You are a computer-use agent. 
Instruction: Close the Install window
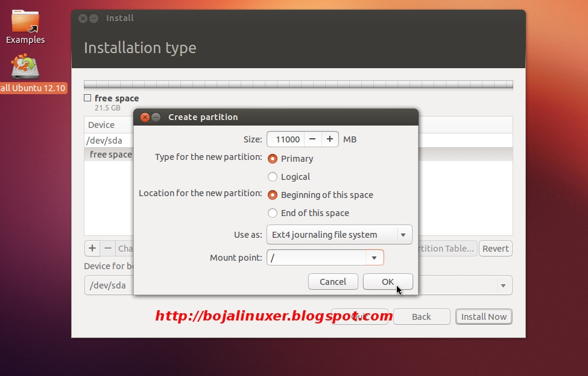(83, 18)
